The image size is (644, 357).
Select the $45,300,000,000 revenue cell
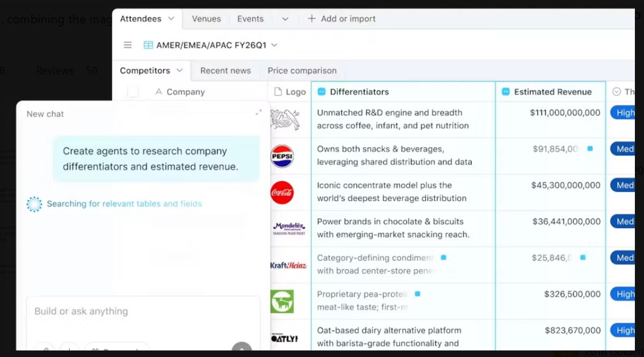551,192
